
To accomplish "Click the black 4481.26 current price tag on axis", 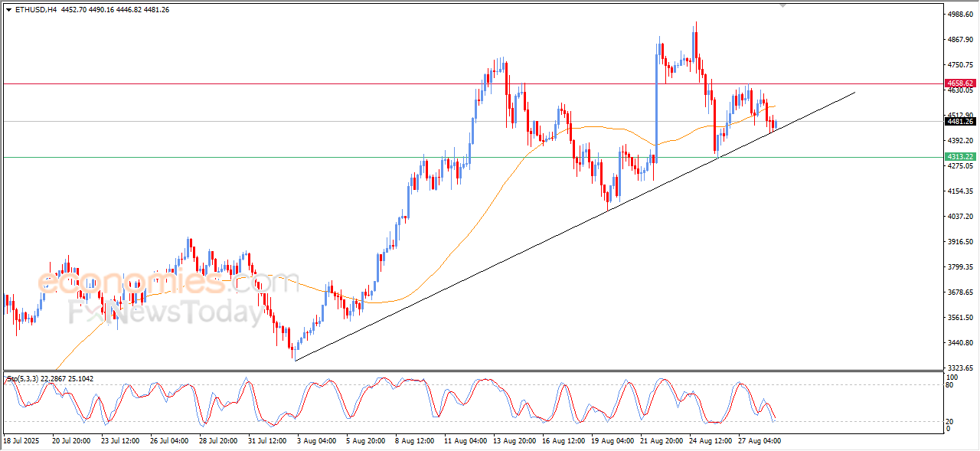I will [960, 121].
